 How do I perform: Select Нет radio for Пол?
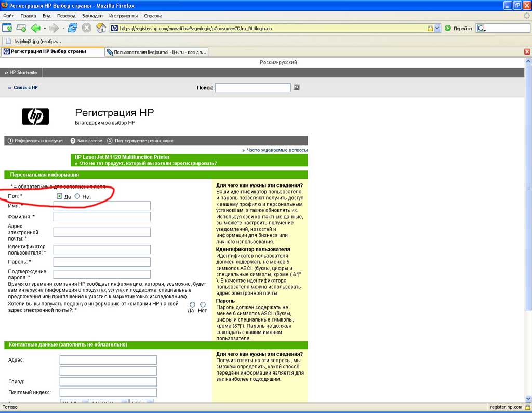[x=77, y=196]
